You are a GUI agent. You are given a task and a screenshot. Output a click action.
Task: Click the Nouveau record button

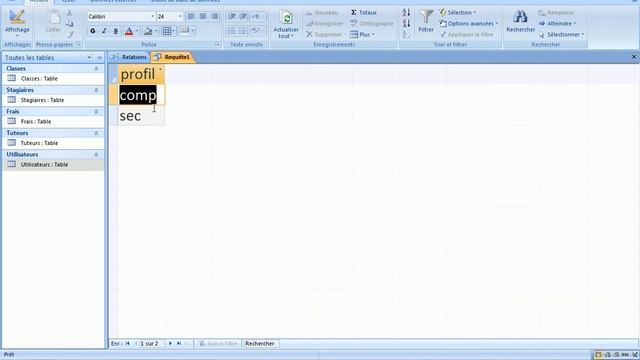(x=322, y=13)
